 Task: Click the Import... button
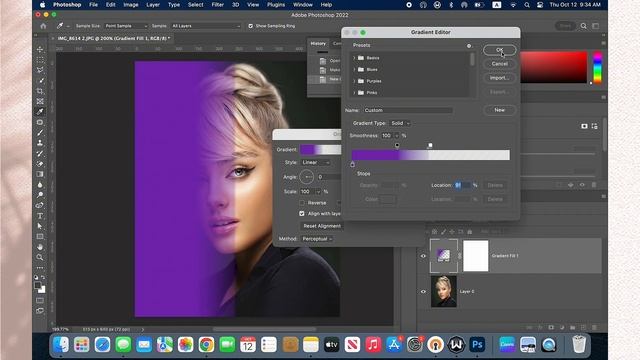pyautogui.click(x=500, y=78)
